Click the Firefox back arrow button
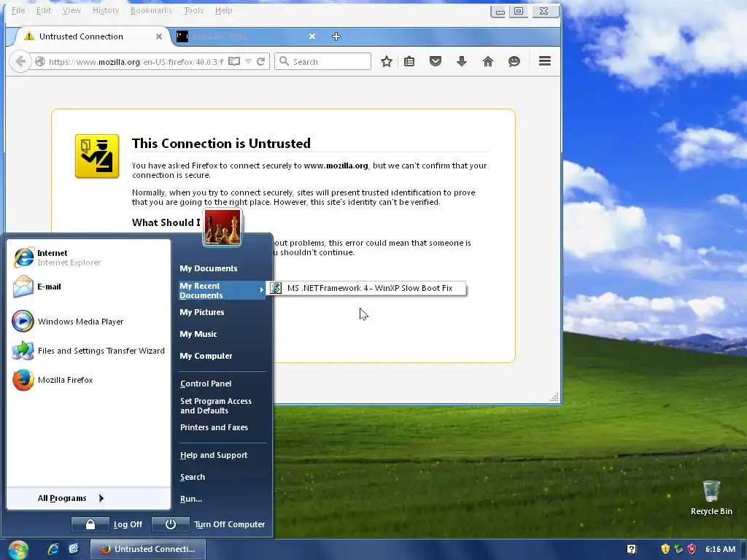 pyautogui.click(x=20, y=61)
